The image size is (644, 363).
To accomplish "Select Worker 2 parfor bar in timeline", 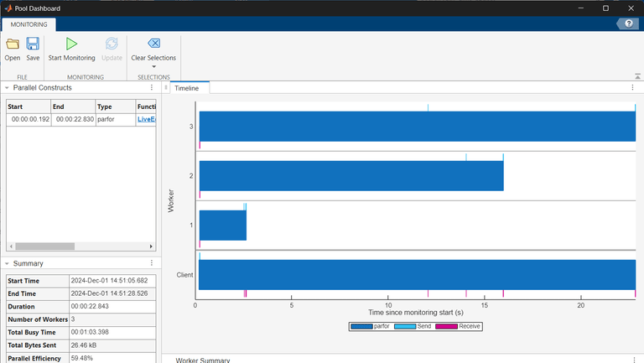I will click(x=351, y=175).
